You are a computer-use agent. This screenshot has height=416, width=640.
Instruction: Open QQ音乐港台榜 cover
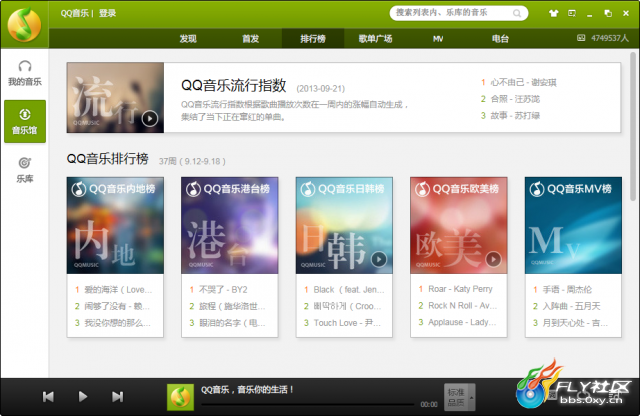click(230, 225)
